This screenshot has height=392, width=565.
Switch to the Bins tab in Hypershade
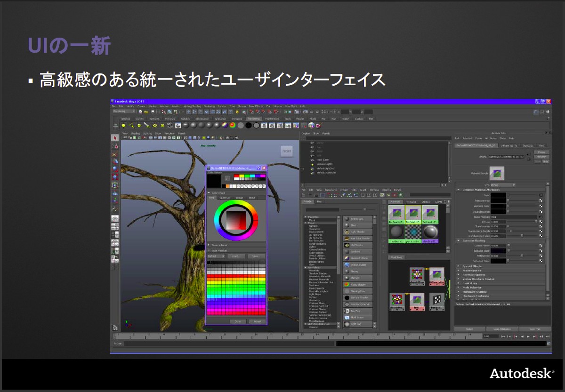coord(319,201)
